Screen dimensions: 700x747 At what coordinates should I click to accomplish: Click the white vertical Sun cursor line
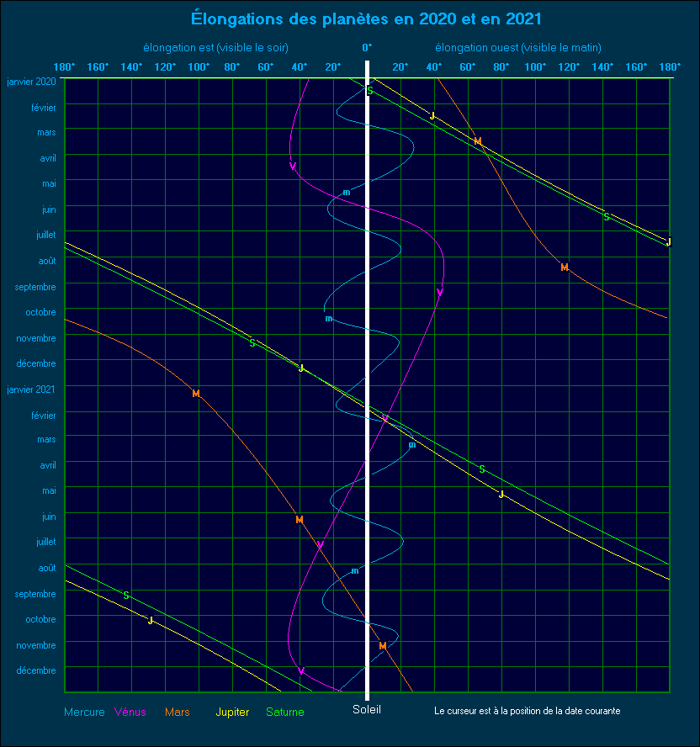[368, 380]
